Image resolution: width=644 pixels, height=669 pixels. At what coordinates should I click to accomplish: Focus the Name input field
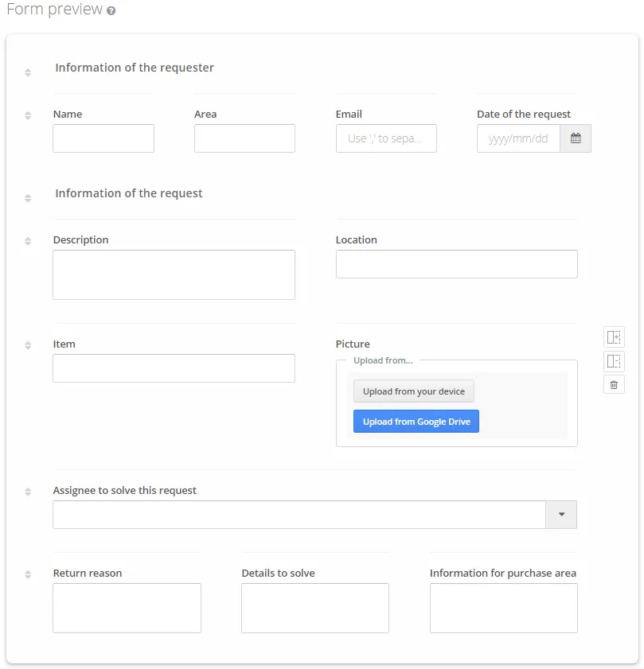[x=103, y=138]
